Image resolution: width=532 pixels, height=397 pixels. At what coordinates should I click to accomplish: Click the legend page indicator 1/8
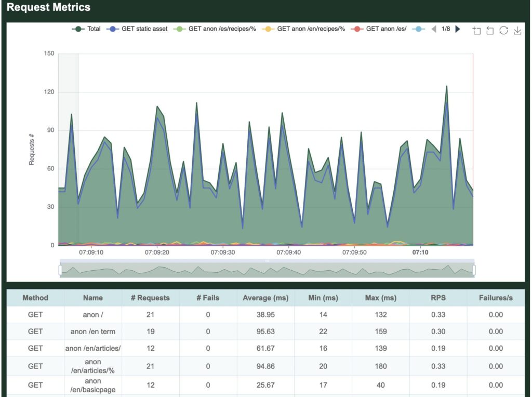point(446,29)
